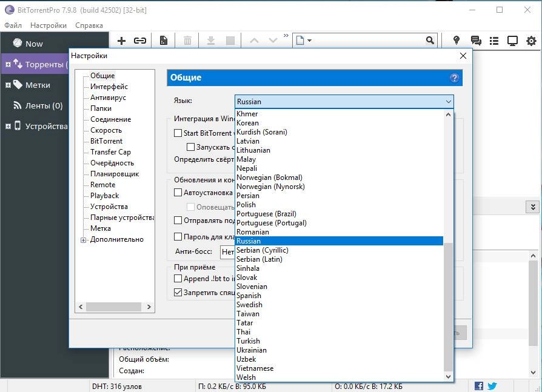Select Антивирус in settings tree
542x392 pixels.
click(108, 98)
